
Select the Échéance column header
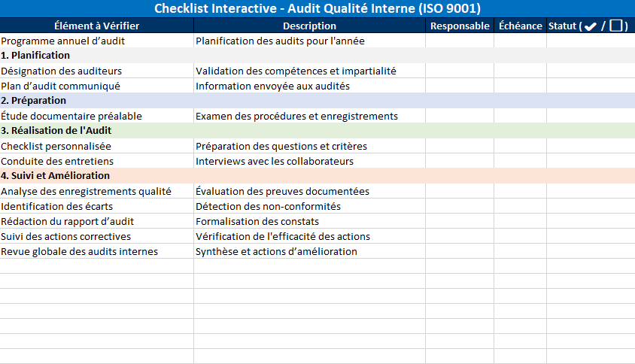[x=520, y=26]
